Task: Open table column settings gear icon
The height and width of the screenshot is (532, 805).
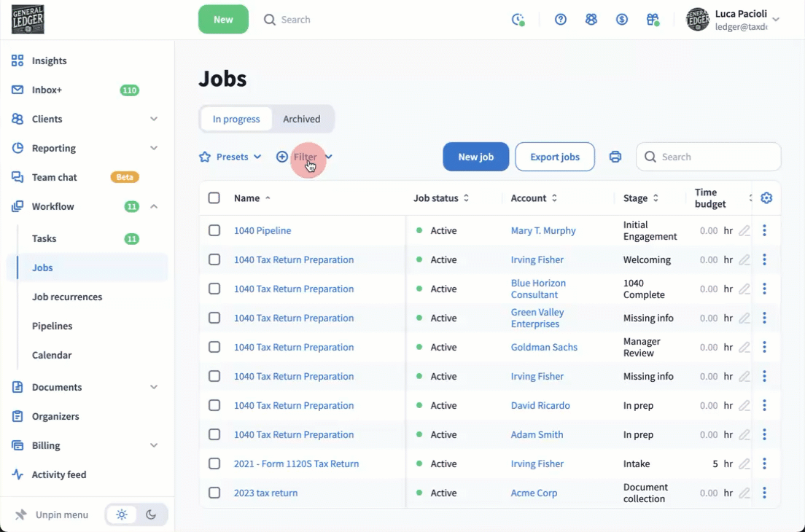Action: point(766,198)
